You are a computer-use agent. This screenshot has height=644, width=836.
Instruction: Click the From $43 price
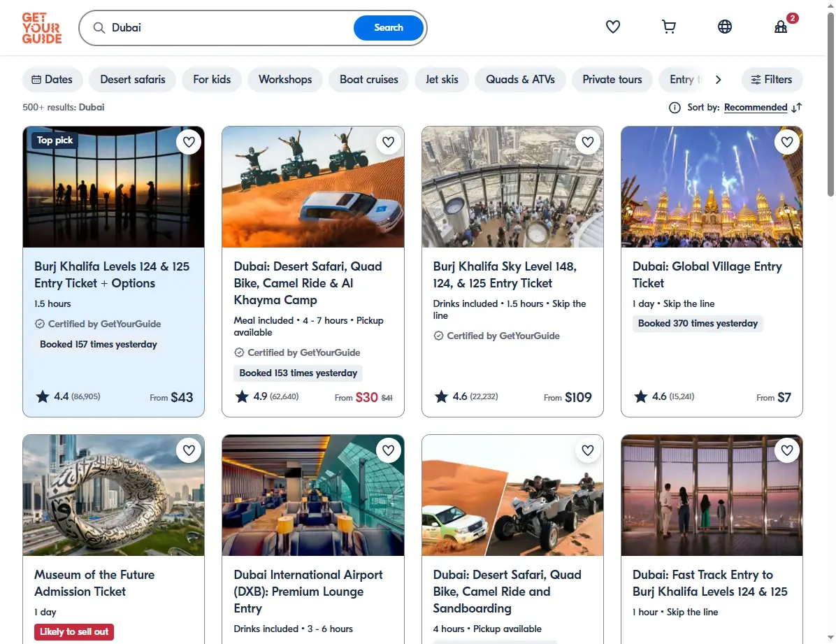tap(171, 397)
